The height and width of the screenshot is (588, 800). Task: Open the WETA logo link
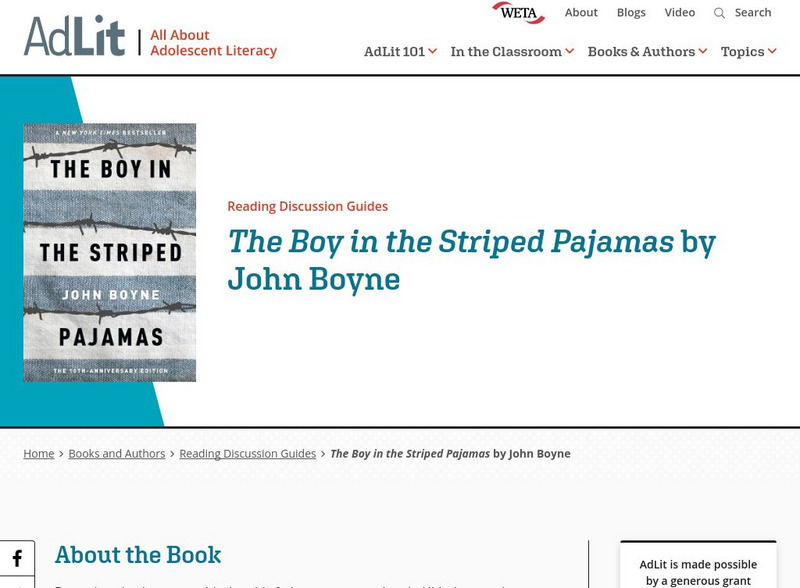pyautogui.click(x=518, y=13)
